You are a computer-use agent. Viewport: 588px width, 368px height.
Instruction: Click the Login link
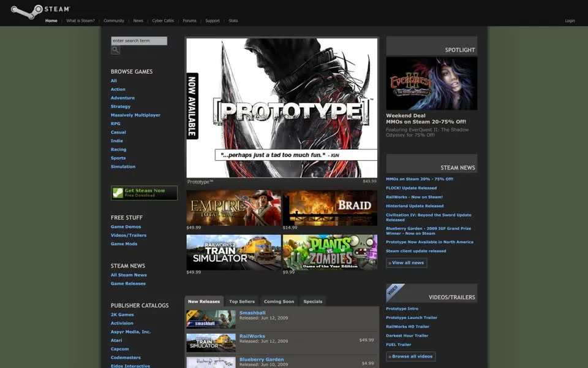[x=570, y=21]
